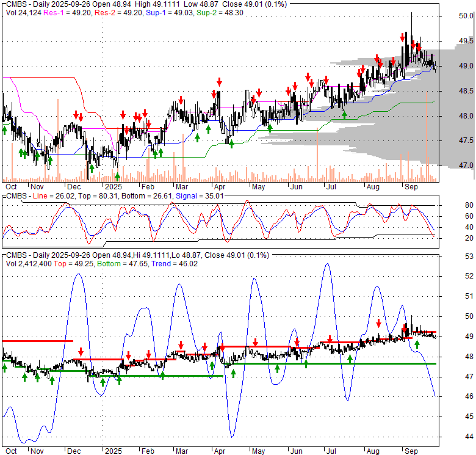Click 'Oct' on the top chart time axis
This screenshot has width=476, height=455.
tap(11, 187)
